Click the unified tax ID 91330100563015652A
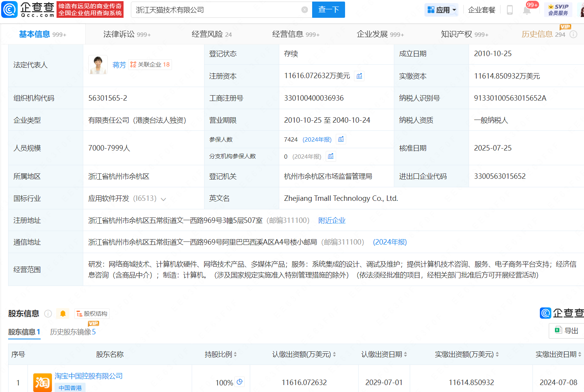This screenshot has height=392, width=584. pos(510,98)
